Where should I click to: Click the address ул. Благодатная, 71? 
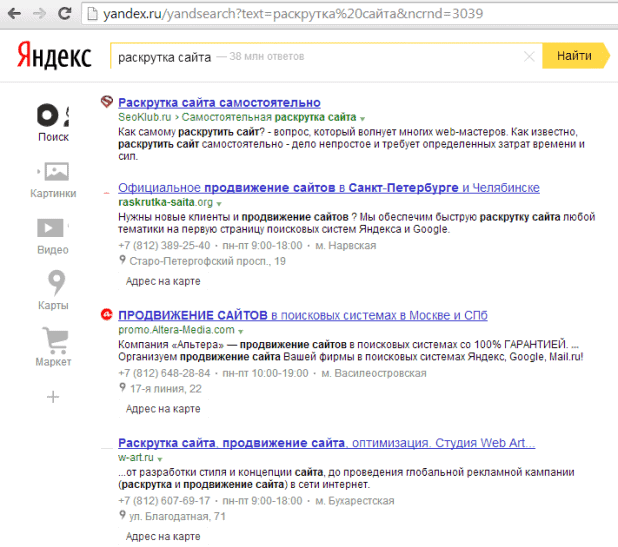(x=177, y=517)
